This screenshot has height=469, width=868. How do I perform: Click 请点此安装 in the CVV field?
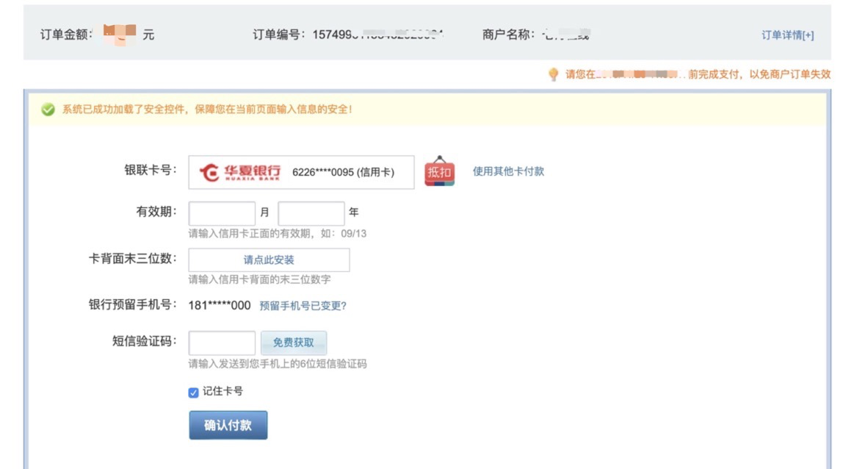pos(269,259)
